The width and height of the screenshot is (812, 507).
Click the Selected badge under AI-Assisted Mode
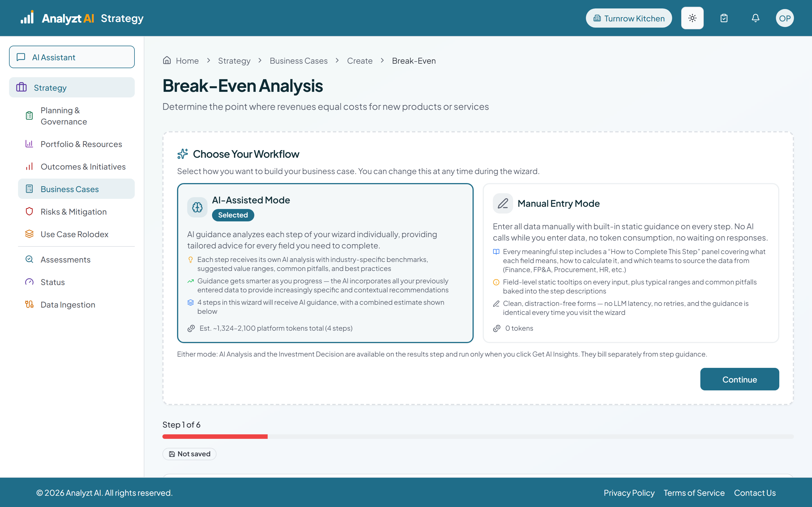coord(233,215)
